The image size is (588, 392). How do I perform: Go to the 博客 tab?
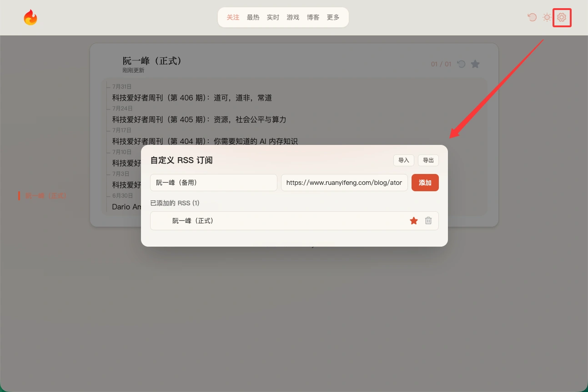point(313,17)
